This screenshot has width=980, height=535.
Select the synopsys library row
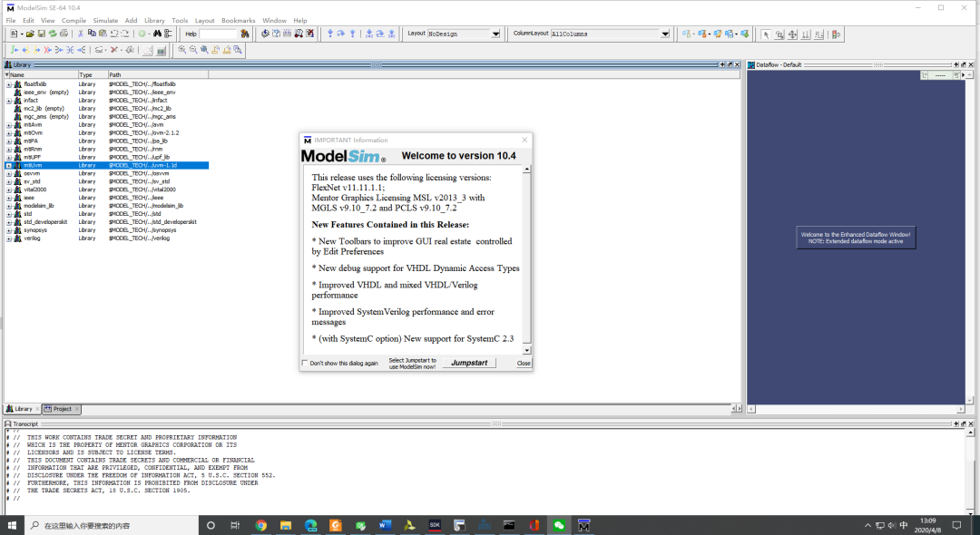click(x=106, y=230)
